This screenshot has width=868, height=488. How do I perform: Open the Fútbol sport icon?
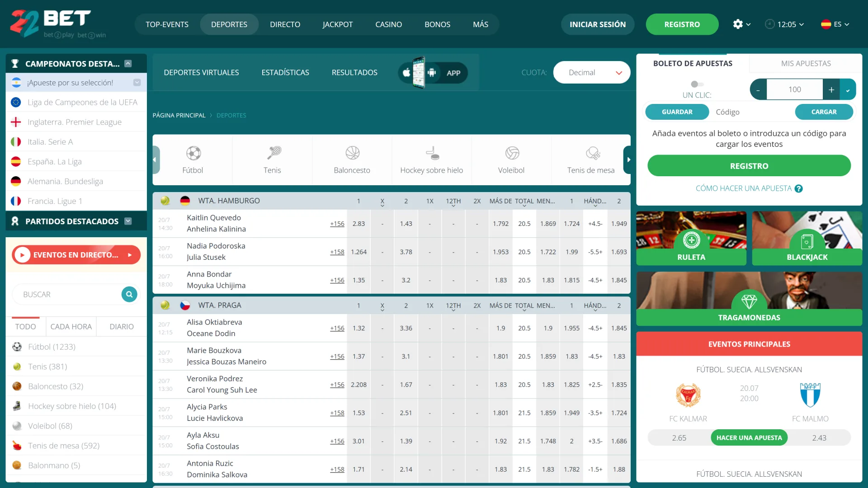(x=193, y=153)
